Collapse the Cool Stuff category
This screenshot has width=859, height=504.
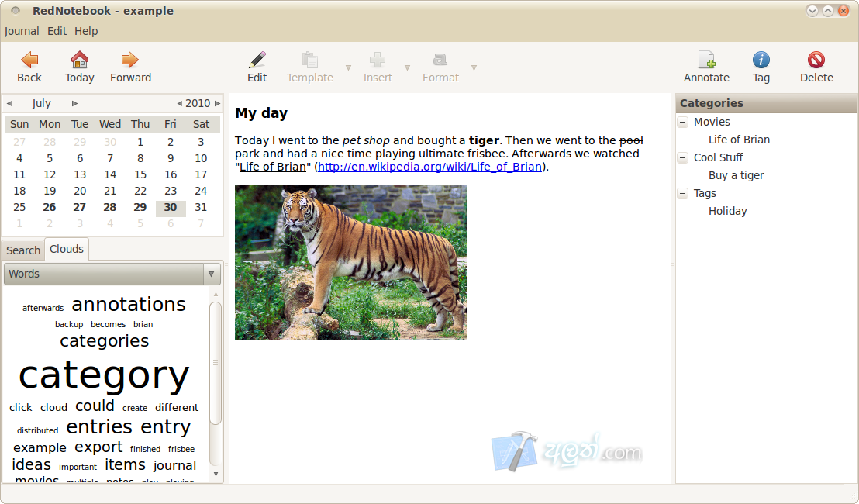tap(683, 157)
